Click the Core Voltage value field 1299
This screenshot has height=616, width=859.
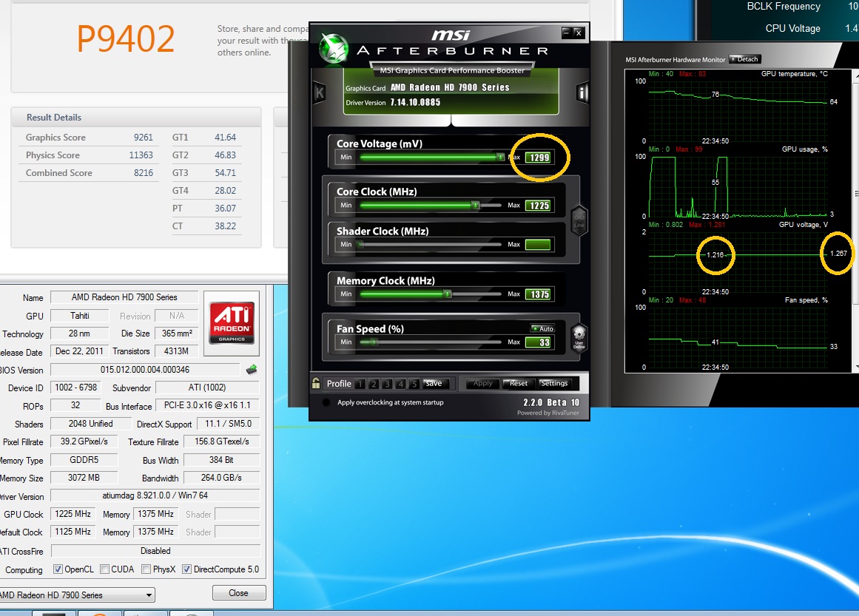pyautogui.click(x=539, y=158)
